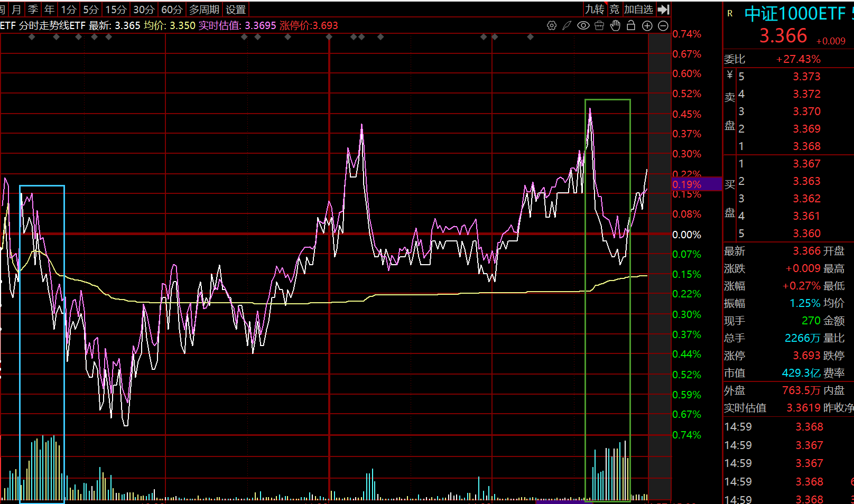
Task: Click the 竞 auction button
Action: click(614, 10)
